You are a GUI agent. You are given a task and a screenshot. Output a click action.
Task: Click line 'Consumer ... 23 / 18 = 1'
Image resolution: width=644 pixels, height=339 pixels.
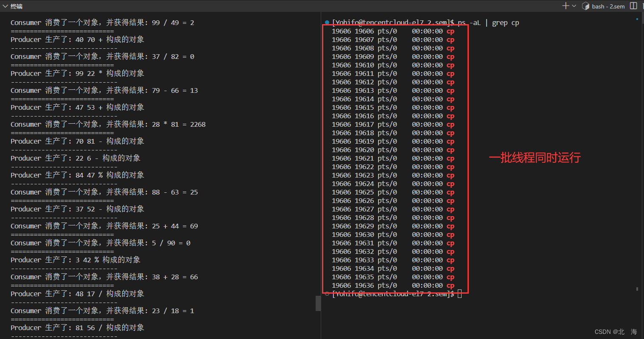102,311
